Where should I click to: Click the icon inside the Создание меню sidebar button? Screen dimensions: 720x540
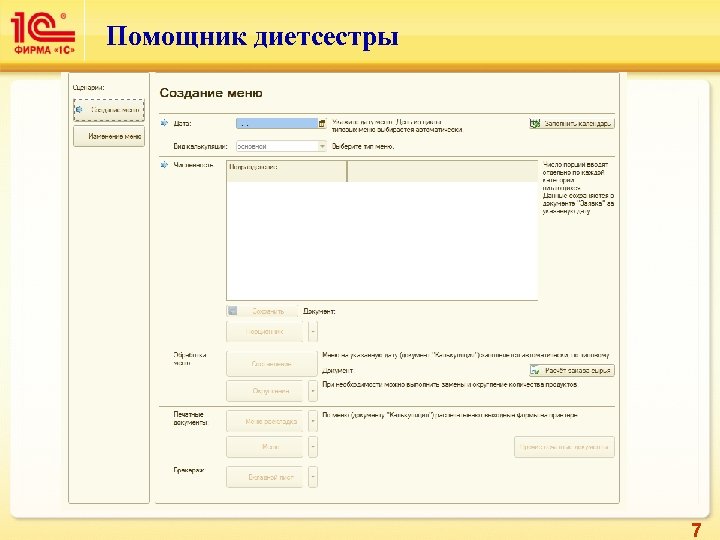point(79,110)
